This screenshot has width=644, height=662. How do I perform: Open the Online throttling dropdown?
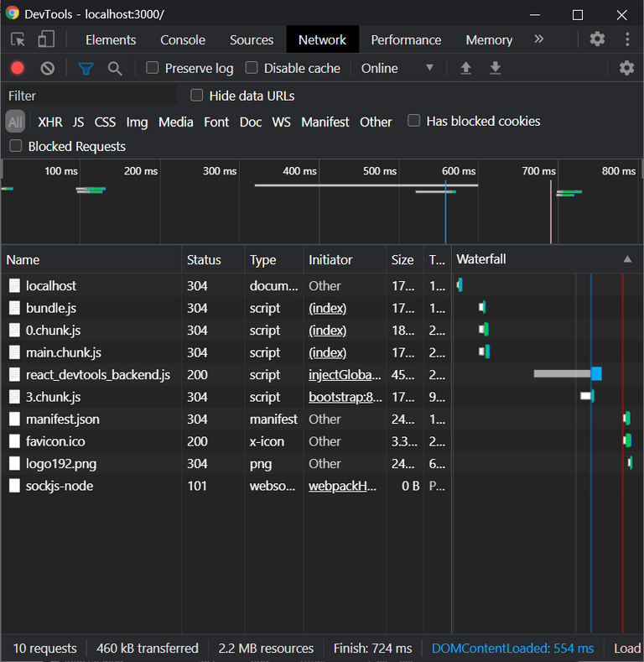397,69
